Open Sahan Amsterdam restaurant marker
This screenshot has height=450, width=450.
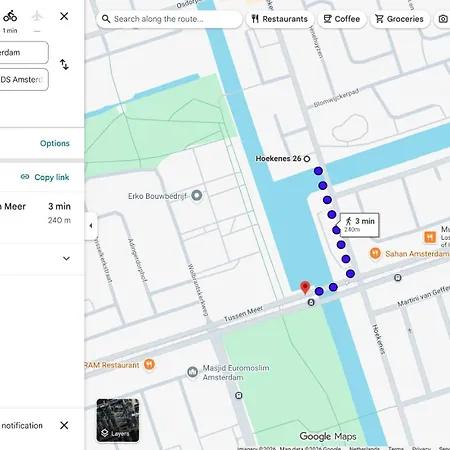coord(375,253)
